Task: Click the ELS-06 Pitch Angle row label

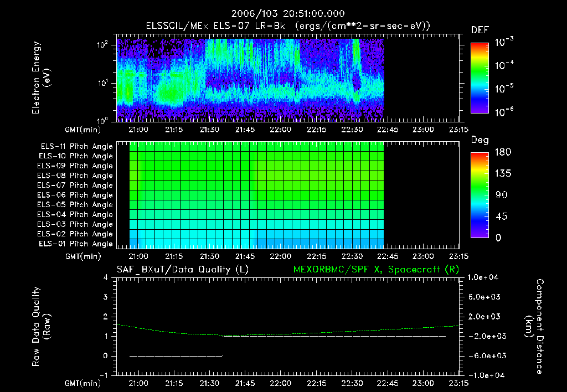Action: [75, 195]
